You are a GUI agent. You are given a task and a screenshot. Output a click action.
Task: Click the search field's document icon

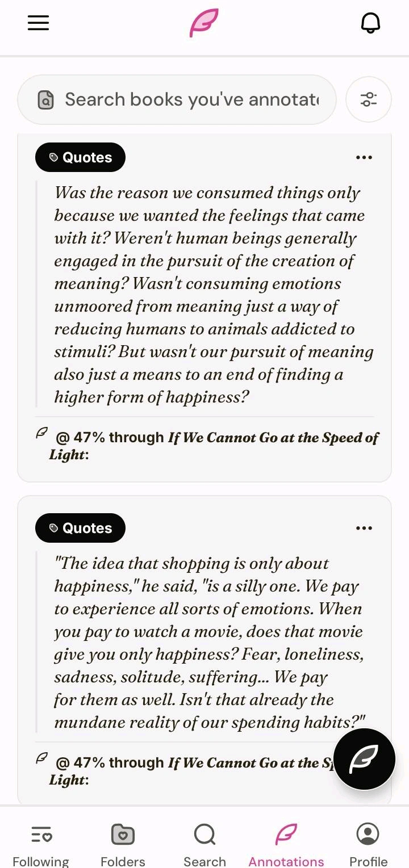[45, 100]
